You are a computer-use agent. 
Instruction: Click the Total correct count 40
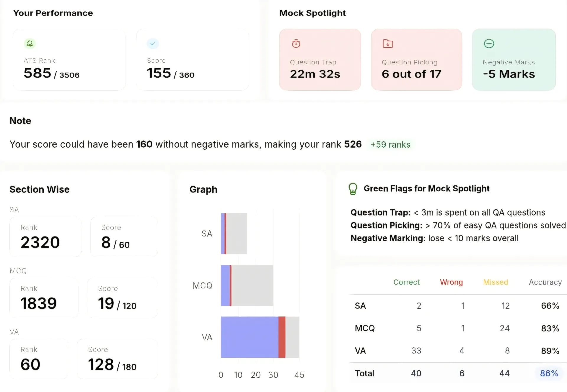pyautogui.click(x=416, y=373)
